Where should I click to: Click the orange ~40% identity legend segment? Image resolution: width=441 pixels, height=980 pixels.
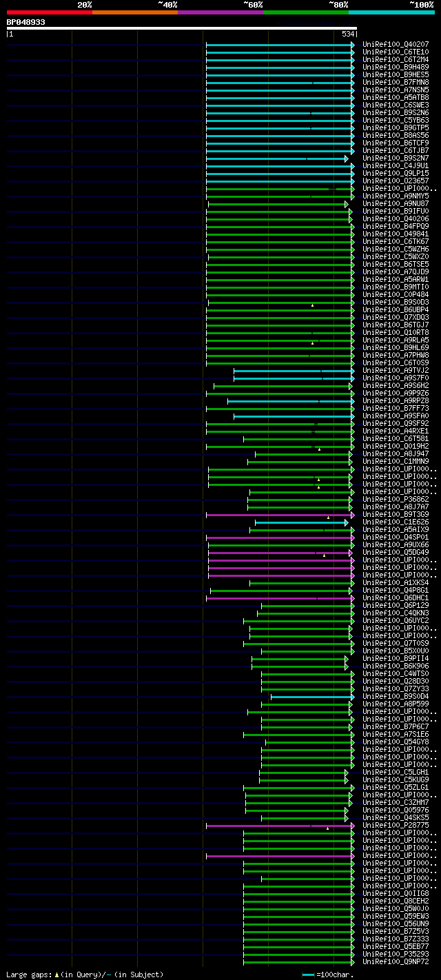click(135, 12)
